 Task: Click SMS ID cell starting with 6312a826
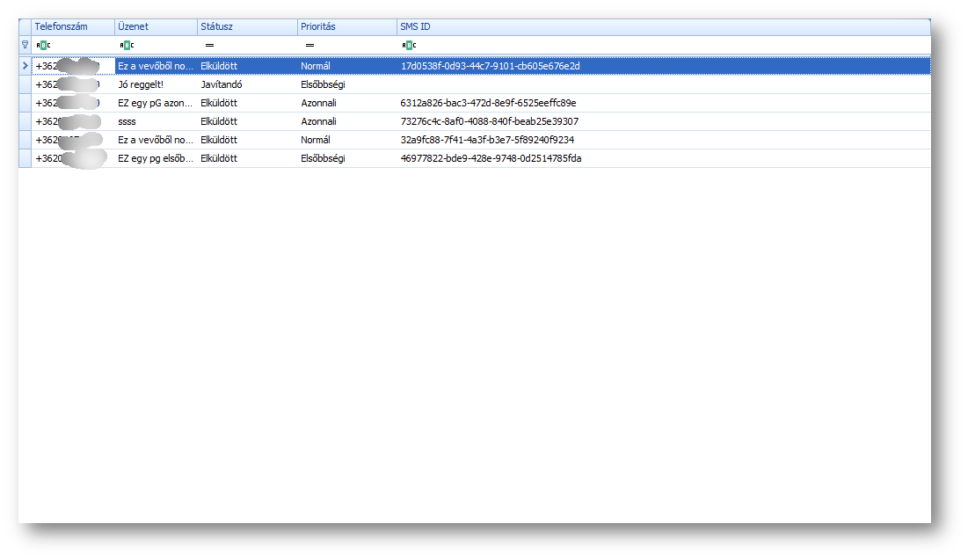pyautogui.click(x=488, y=103)
